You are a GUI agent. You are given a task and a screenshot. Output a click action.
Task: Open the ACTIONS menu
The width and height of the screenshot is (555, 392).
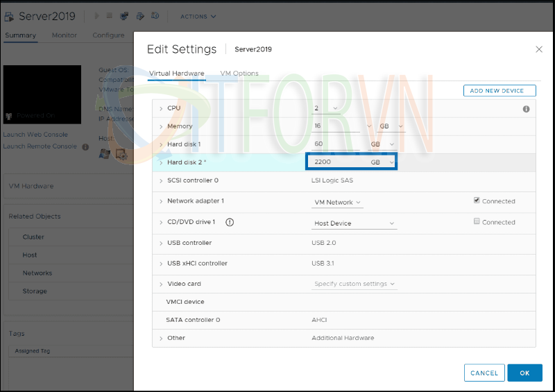198,17
